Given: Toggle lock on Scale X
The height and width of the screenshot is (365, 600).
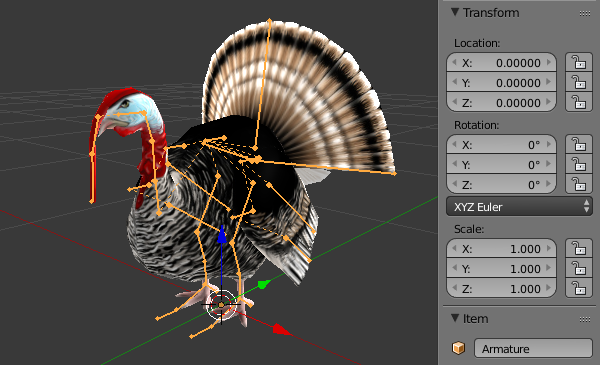Looking at the screenshot, I should (x=579, y=248).
